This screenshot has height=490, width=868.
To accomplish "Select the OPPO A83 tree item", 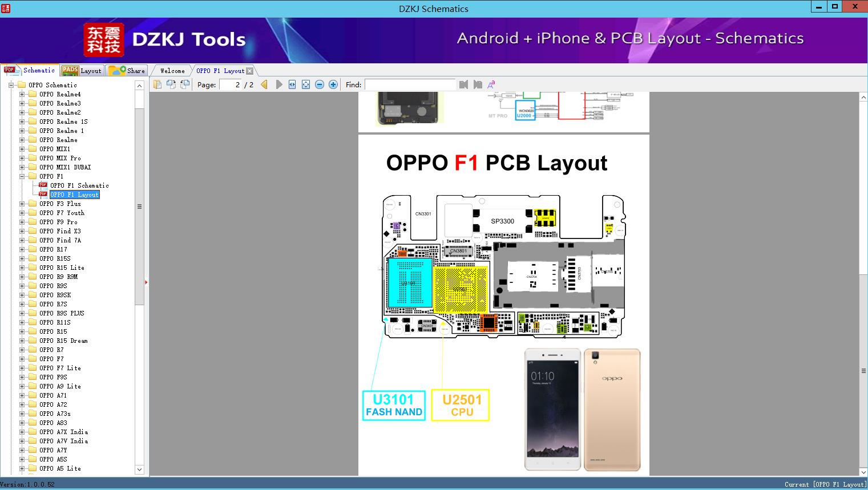I will 53,423.
